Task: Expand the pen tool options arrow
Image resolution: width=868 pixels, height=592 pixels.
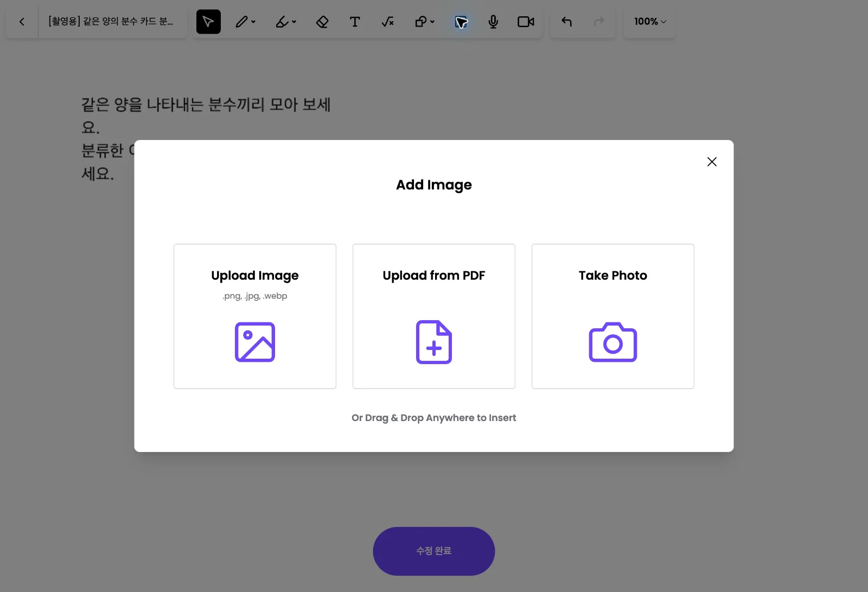Action: tap(253, 22)
